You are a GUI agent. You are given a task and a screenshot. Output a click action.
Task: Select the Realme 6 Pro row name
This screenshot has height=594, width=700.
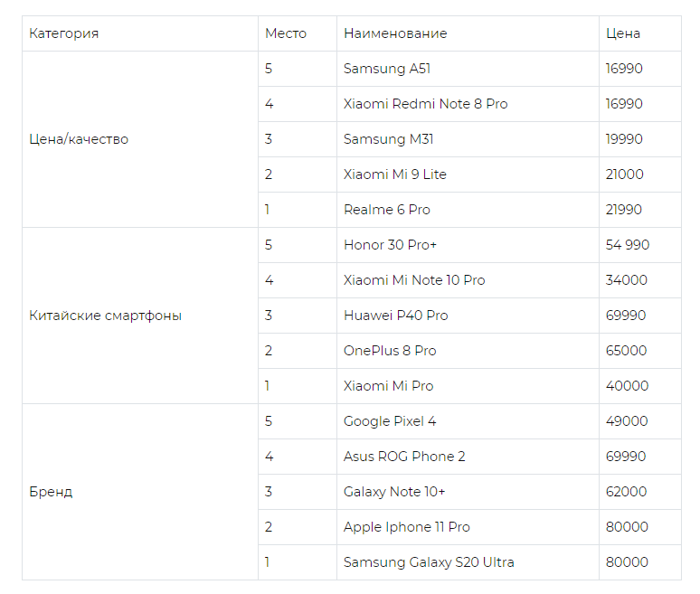click(468, 210)
